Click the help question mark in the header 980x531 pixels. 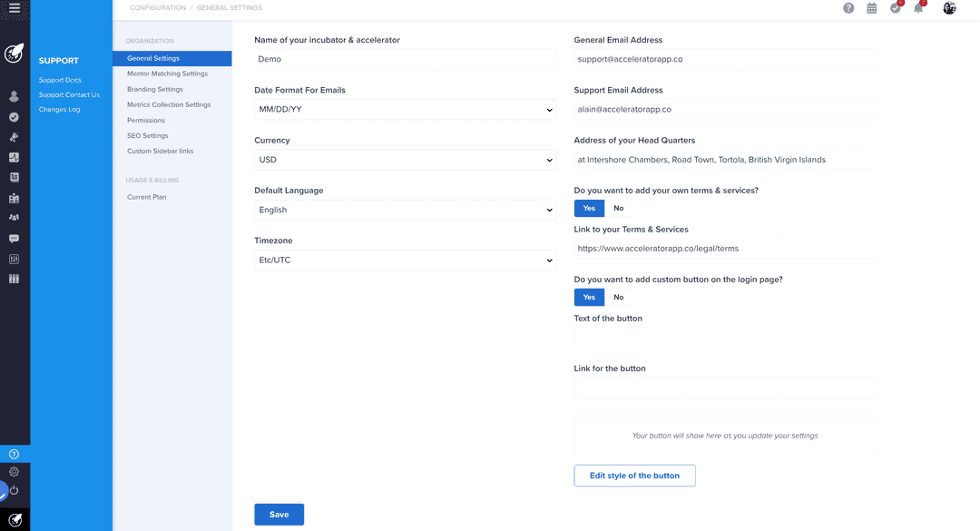coord(848,8)
